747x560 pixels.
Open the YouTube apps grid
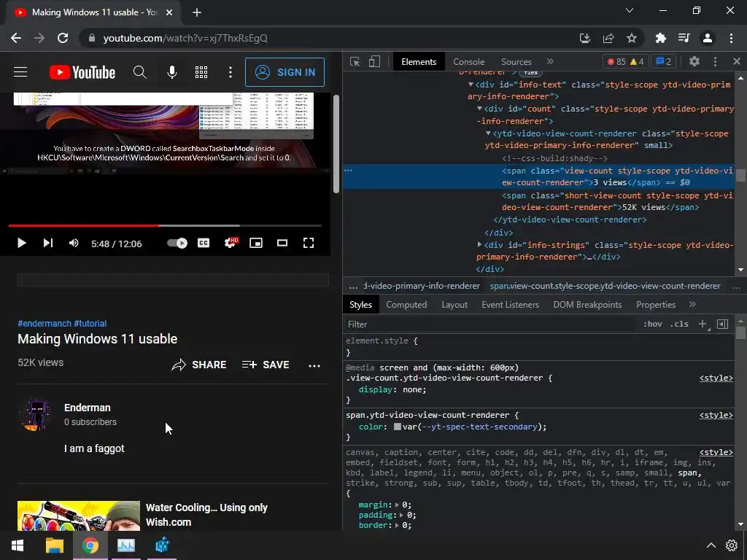[201, 72]
